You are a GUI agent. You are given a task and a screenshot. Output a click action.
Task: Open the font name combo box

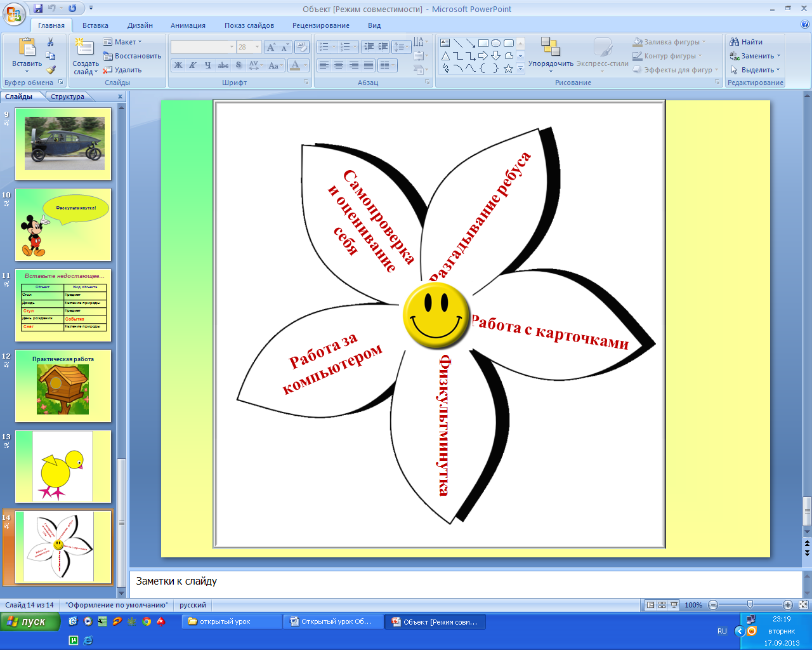coord(203,47)
